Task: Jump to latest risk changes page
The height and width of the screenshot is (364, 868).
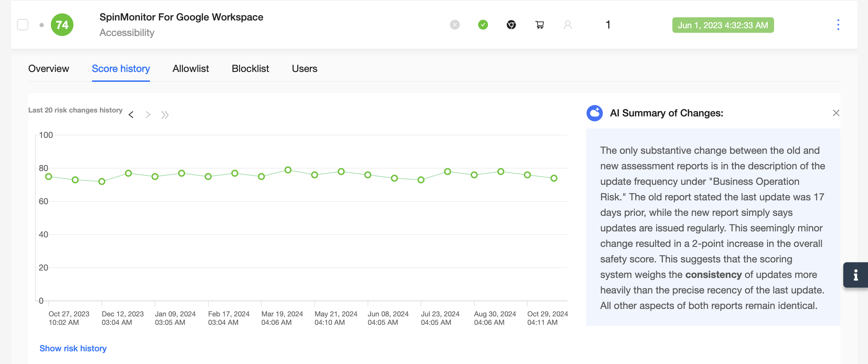Action: [165, 115]
